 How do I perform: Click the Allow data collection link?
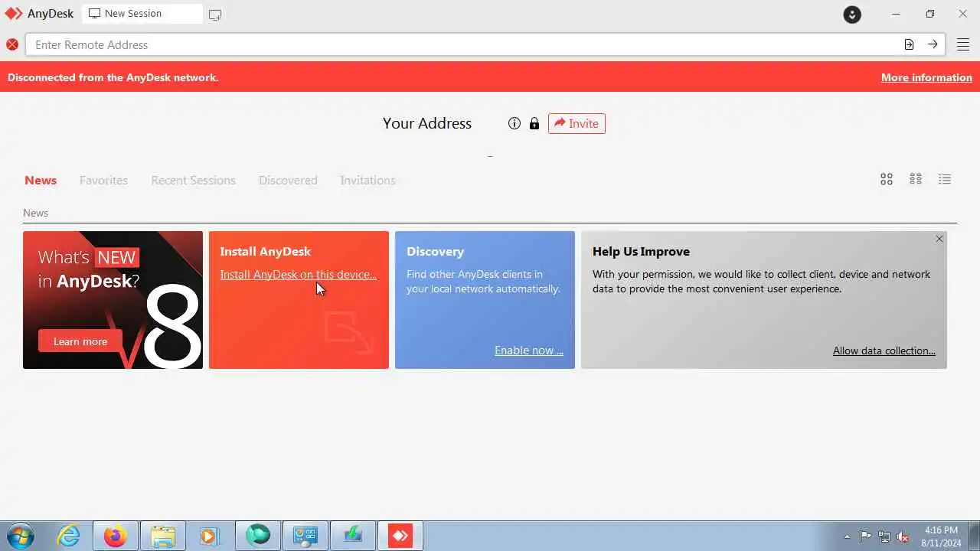point(884,350)
